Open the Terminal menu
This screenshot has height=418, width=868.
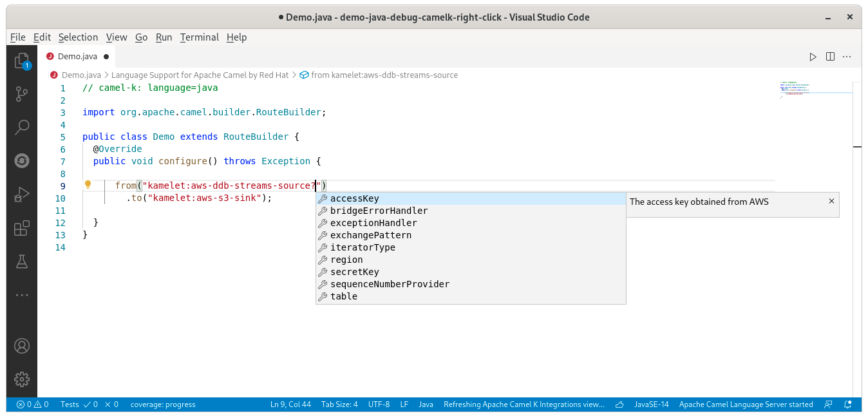point(199,37)
